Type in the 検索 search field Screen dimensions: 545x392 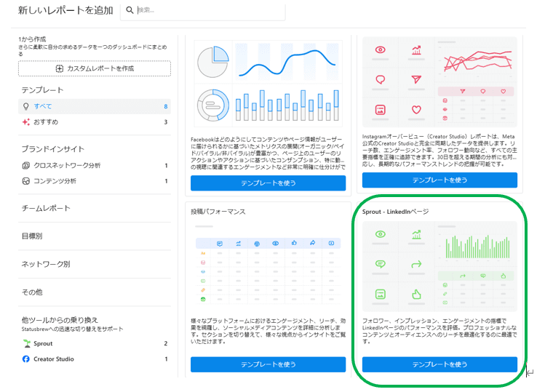pos(207,10)
